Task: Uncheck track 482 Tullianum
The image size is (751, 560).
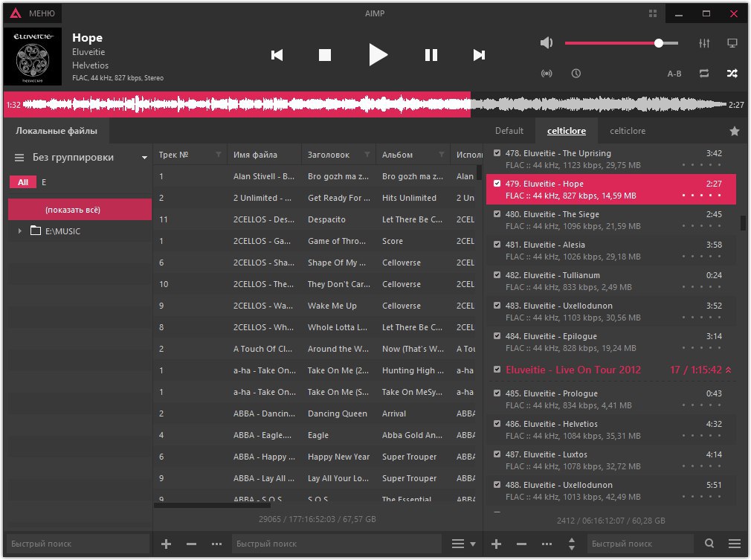Action: coord(497,275)
